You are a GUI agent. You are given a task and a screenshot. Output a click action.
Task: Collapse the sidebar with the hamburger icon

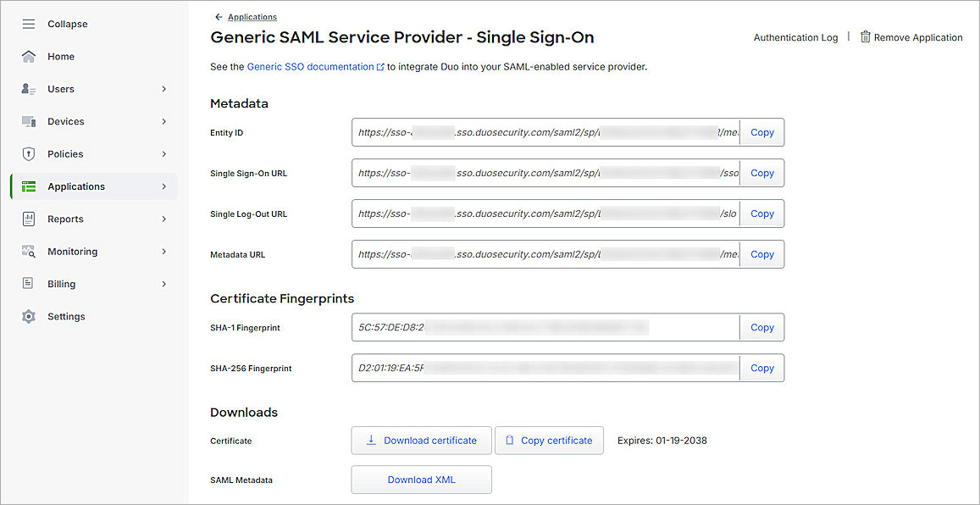tap(29, 24)
